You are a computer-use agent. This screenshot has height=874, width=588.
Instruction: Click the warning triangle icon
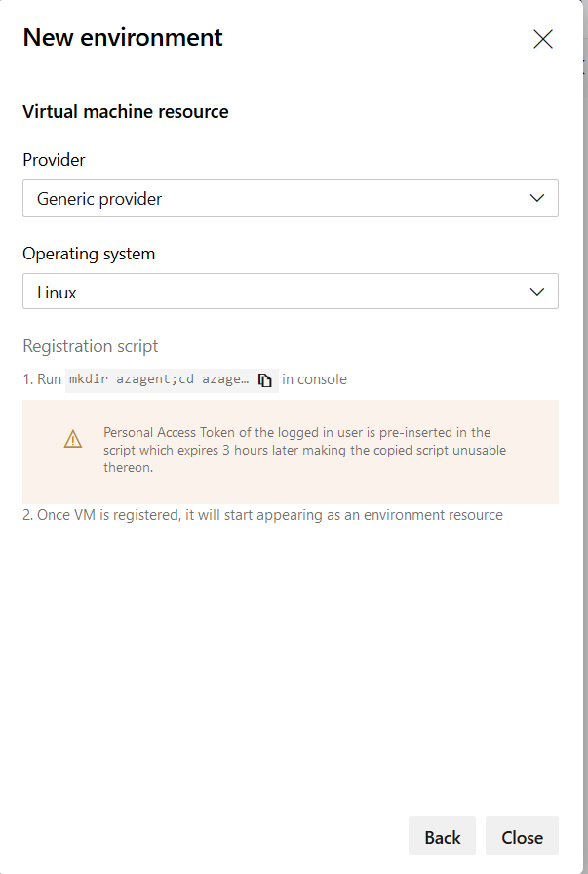[73, 439]
